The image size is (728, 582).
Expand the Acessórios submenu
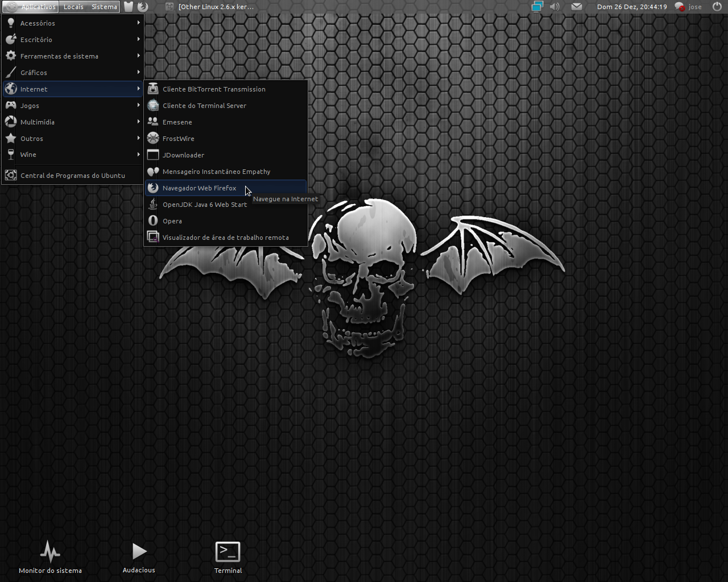73,23
